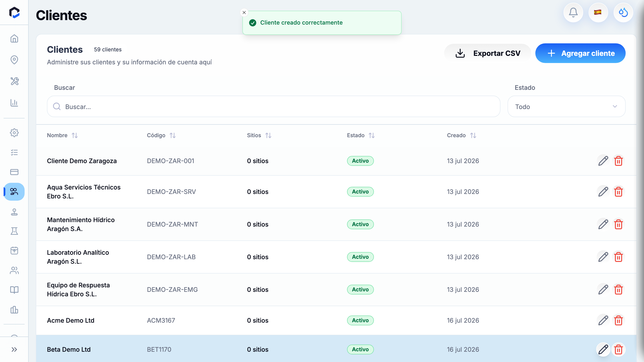Screen dimensions: 644x362
Task: Delete Cliente Demo Zaragoza with trash icon
Action: coord(618,161)
